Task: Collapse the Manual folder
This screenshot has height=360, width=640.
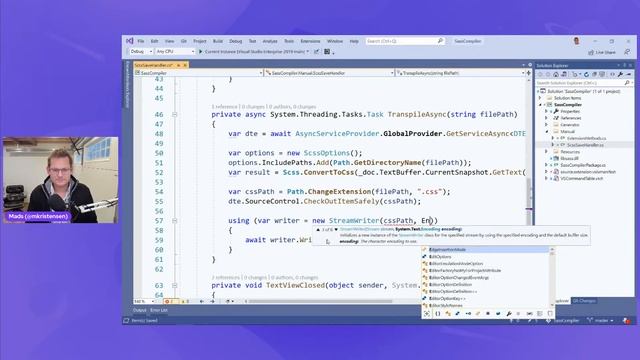Action: point(547,131)
